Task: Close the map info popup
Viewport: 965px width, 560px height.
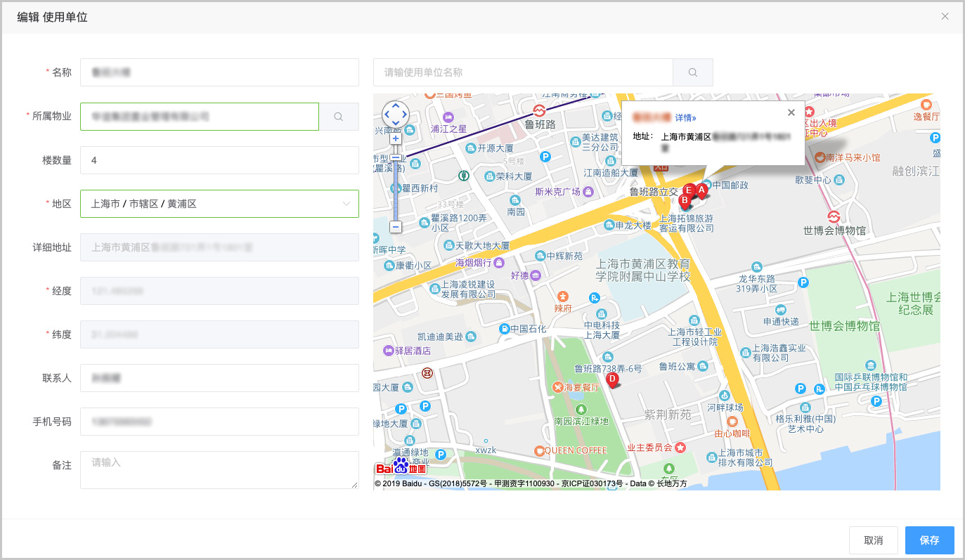Action: pos(791,112)
